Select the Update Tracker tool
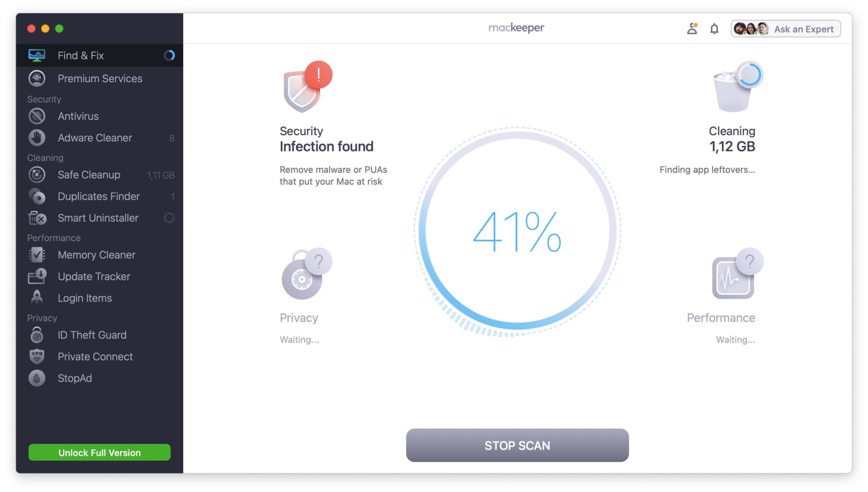868x492 pixels. click(94, 276)
